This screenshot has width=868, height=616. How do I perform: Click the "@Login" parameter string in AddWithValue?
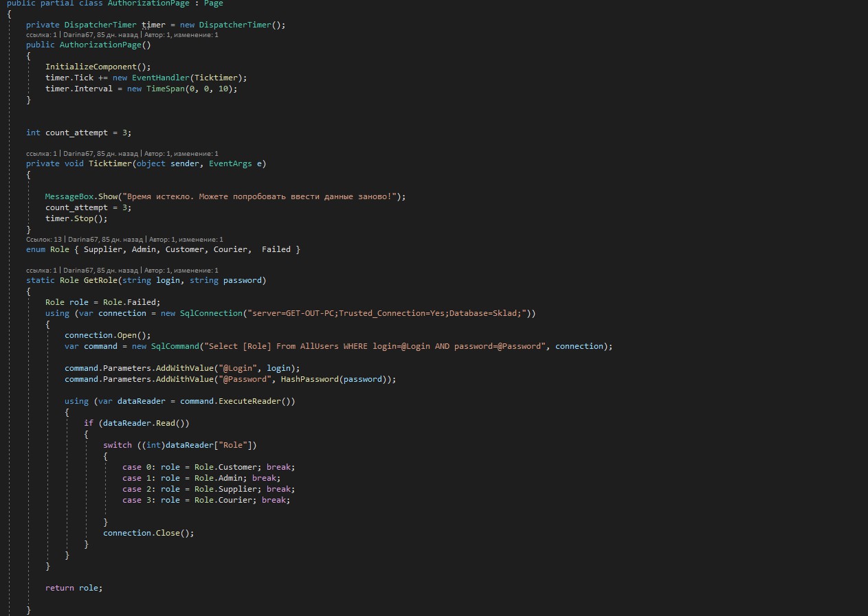click(238, 368)
